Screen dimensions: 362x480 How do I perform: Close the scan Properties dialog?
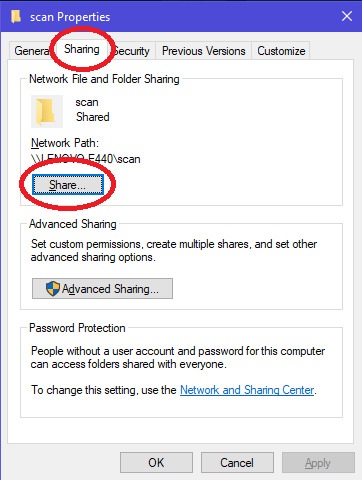click(x=347, y=16)
